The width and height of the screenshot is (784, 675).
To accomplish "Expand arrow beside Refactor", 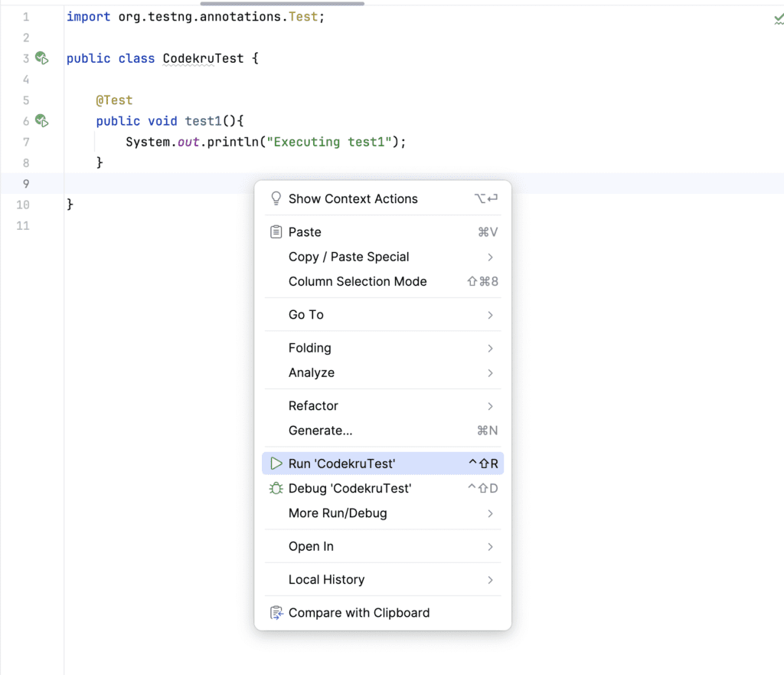I will tap(490, 406).
